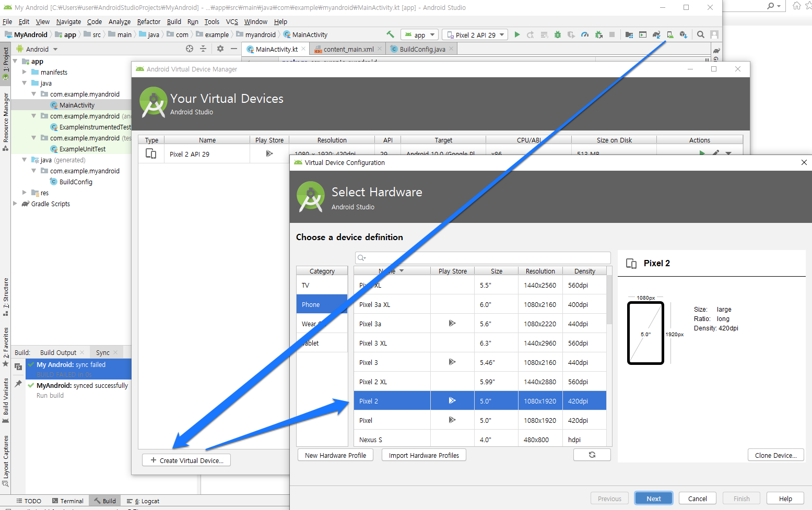The image size is (812, 510).
Task: Sort by Density column header
Action: [585, 271]
